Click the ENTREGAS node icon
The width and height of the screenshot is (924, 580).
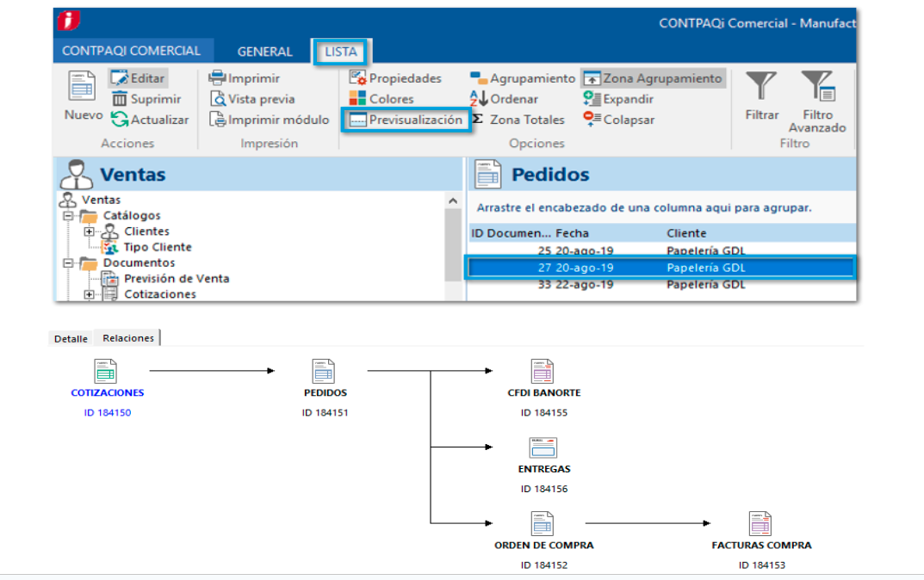tap(543, 448)
